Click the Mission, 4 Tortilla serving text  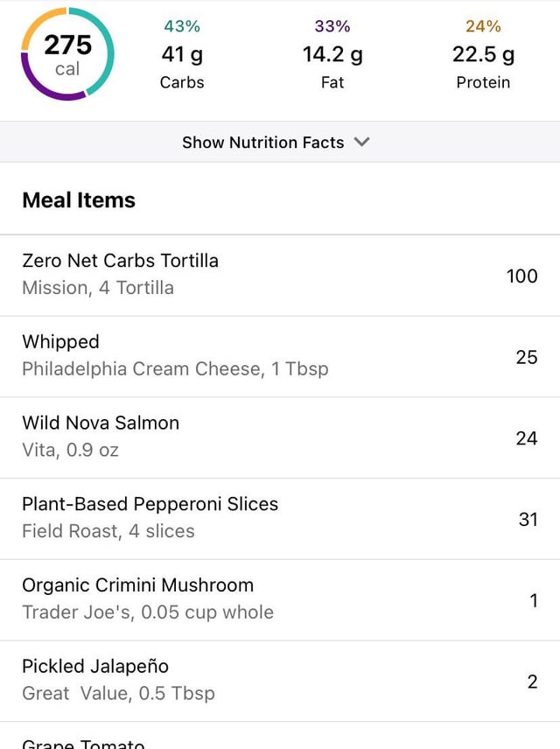[x=98, y=288]
